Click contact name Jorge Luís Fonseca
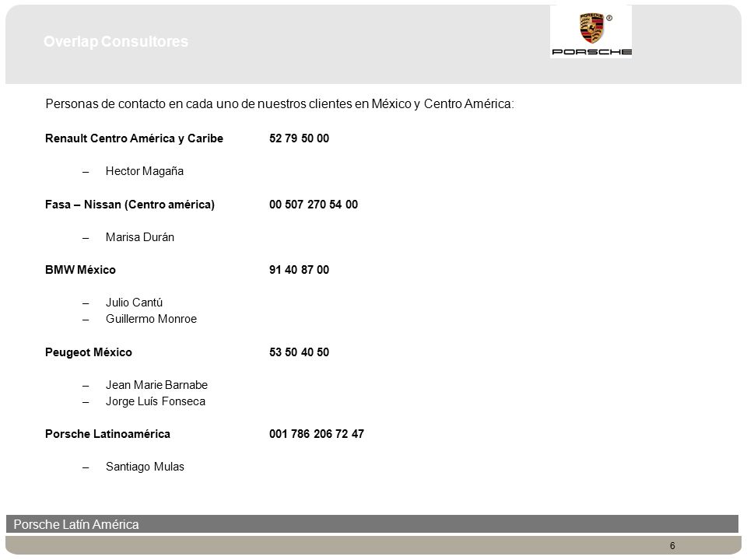Screen dimensions: 747x560 (x=156, y=401)
